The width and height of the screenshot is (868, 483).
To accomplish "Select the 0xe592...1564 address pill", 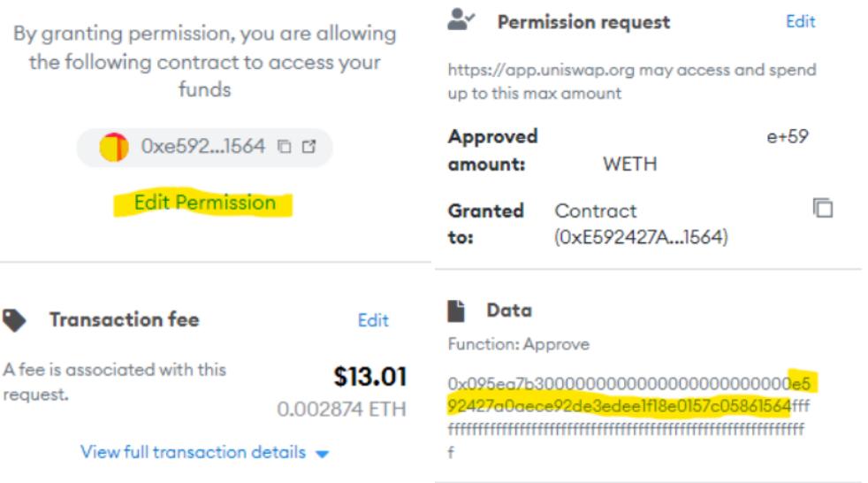I will [x=204, y=147].
